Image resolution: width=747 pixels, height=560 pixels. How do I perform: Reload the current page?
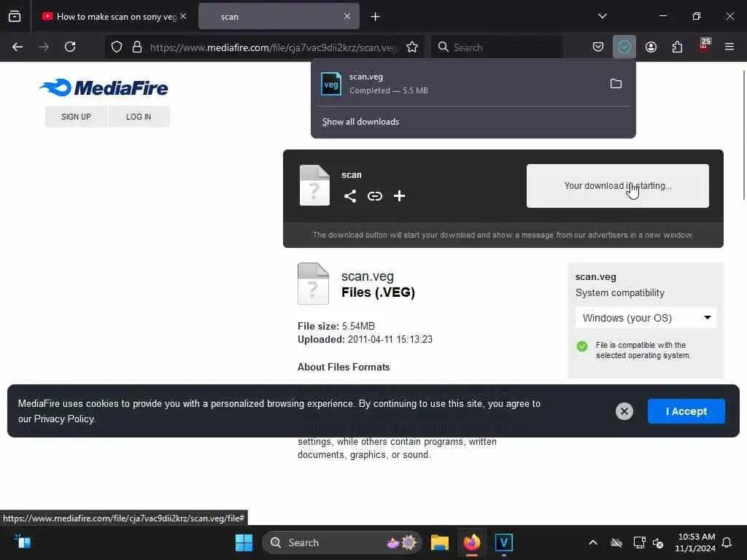pyautogui.click(x=70, y=47)
